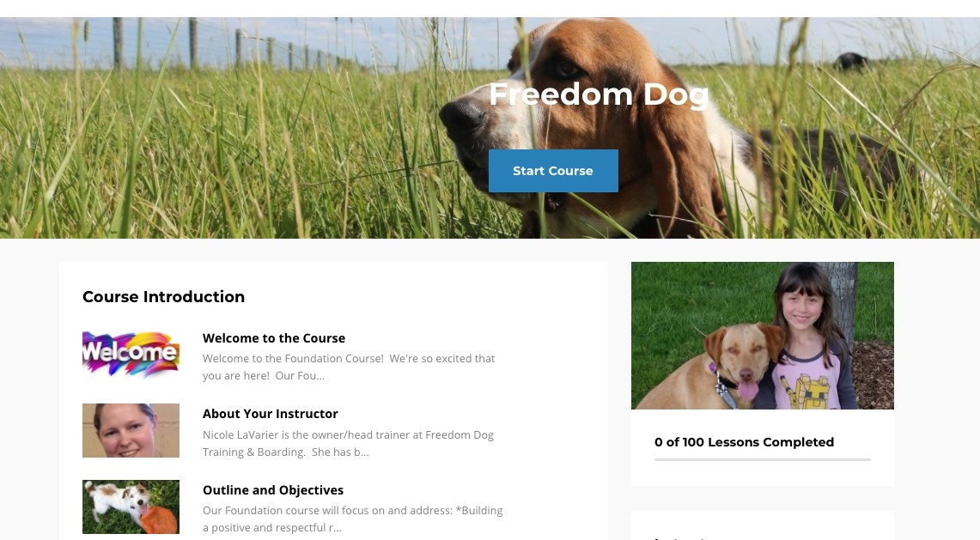This screenshot has width=980, height=540.
Task: Click the 0 of 100 Lessons Completed label
Action: pos(744,442)
